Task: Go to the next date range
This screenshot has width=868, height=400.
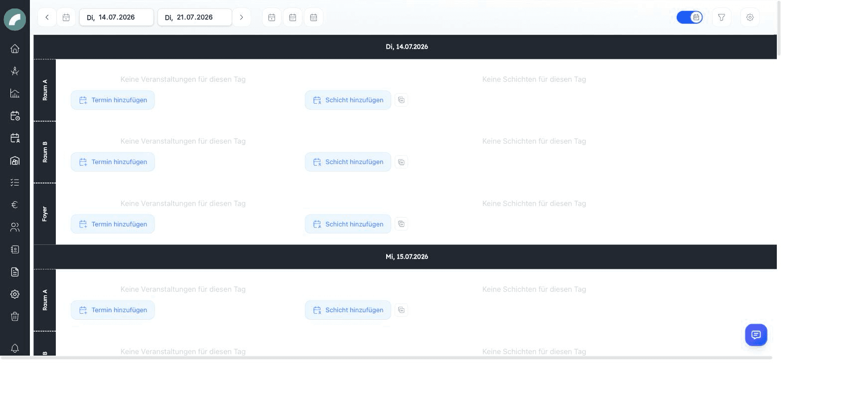Action: click(x=242, y=17)
